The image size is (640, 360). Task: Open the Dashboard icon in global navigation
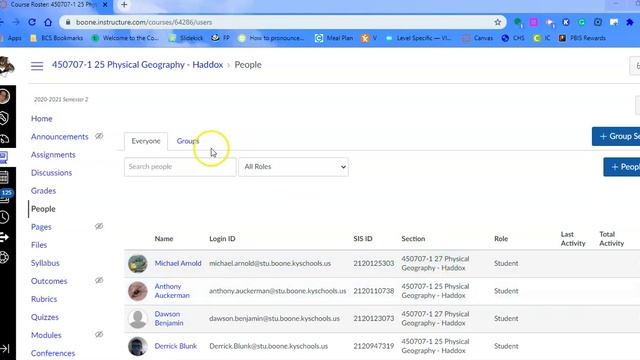[4, 139]
